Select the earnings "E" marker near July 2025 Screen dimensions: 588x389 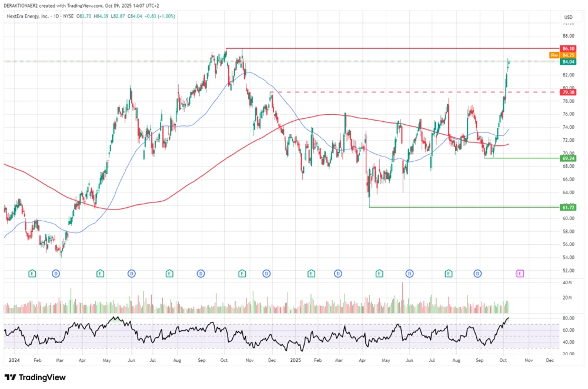449,273
